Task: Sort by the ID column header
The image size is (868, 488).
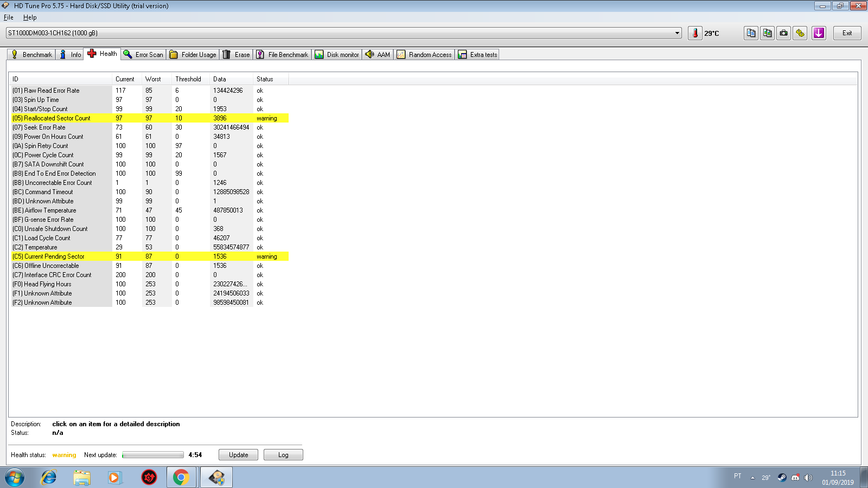Action: pyautogui.click(x=60, y=79)
